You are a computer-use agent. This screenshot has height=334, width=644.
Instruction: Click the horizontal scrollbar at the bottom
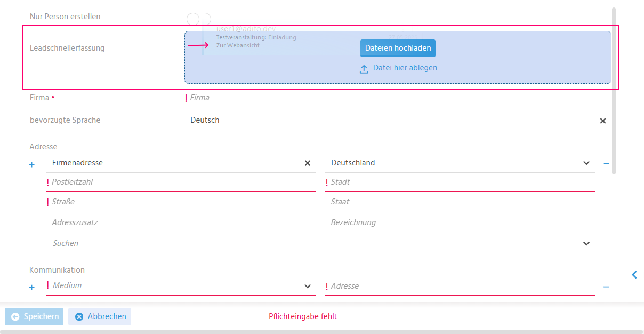tap(322, 332)
